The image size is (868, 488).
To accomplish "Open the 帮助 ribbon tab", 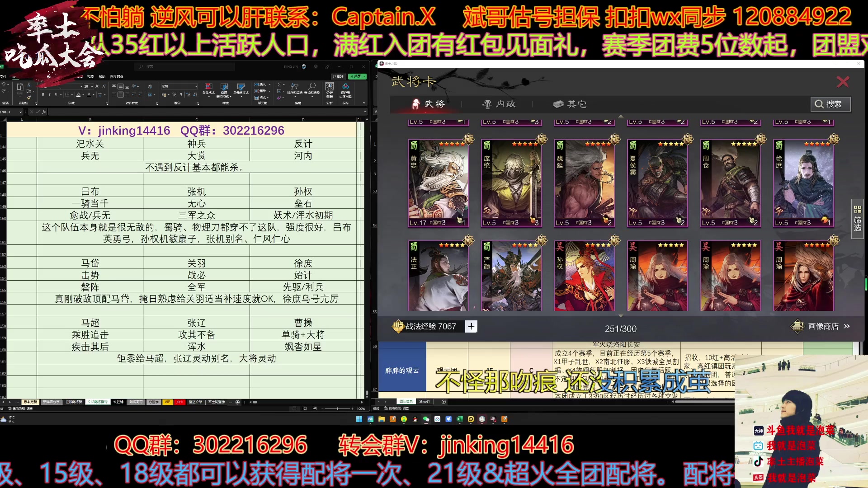I will [x=102, y=76].
